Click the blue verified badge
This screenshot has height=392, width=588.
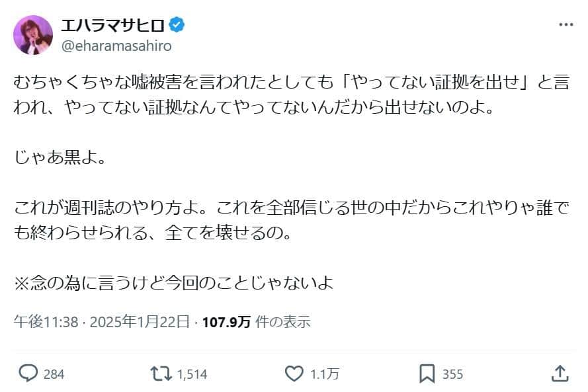pos(177,25)
